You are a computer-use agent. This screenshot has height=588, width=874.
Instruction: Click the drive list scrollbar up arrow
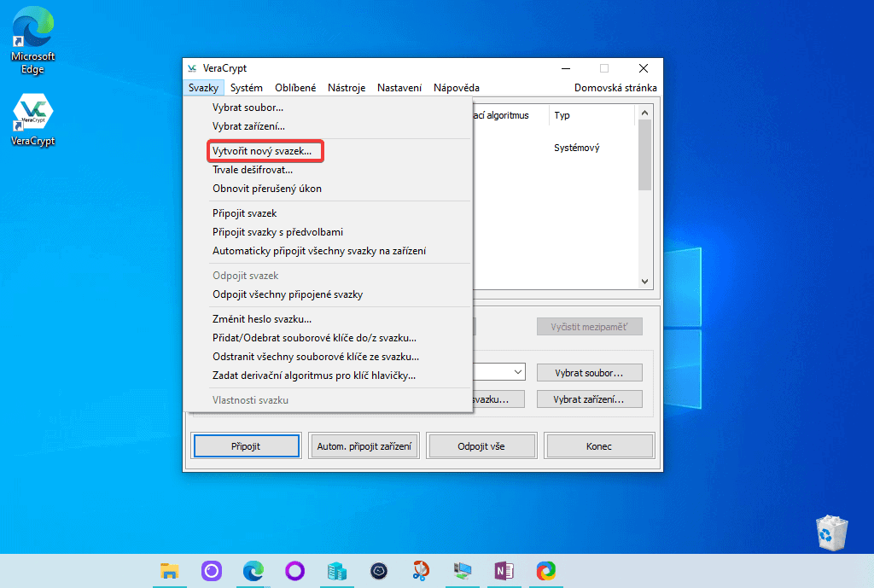[x=645, y=114]
